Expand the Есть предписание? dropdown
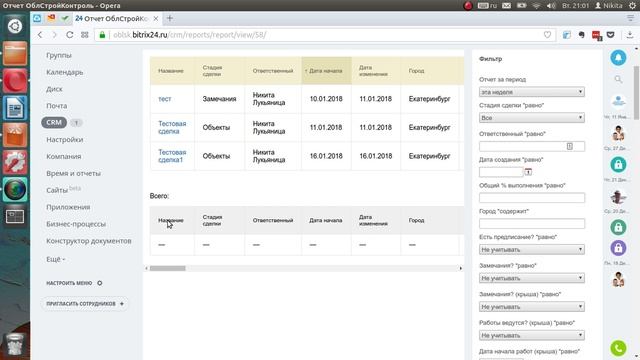This screenshot has height=360, width=640. click(532, 249)
